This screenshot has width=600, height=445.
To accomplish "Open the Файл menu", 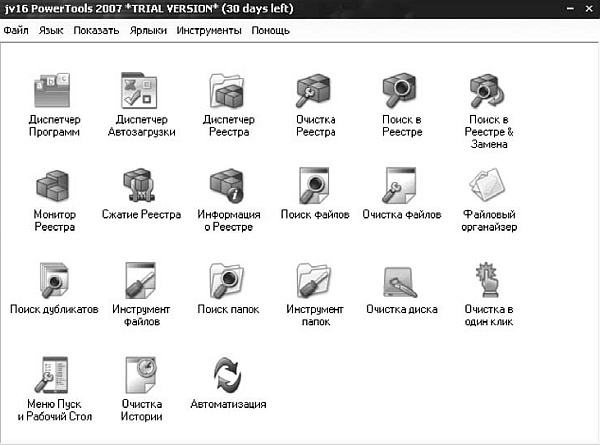I will pos(16,30).
